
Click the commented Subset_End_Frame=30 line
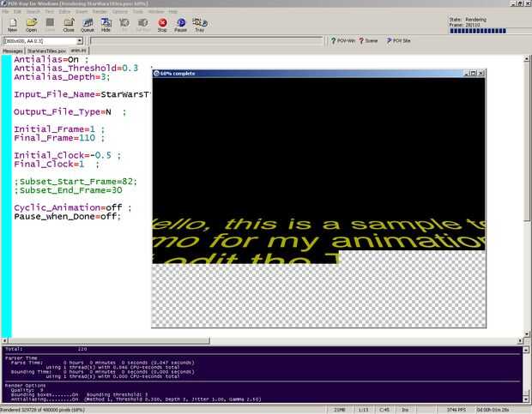(x=68, y=190)
